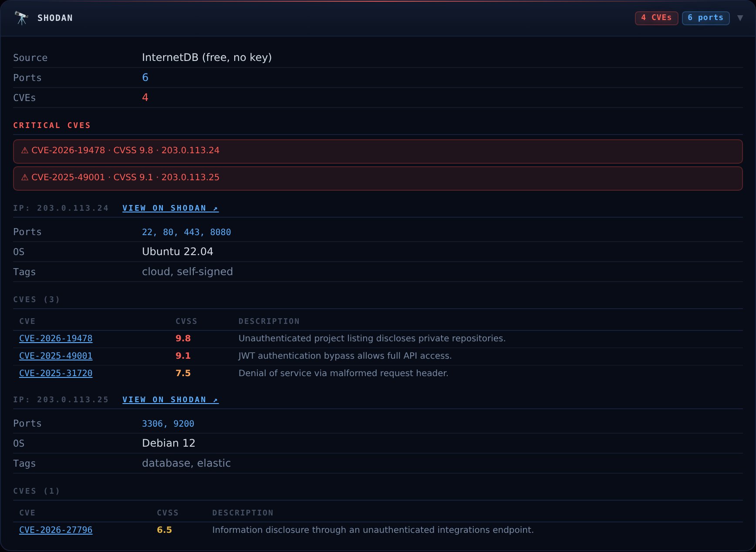The height and width of the screenshot is (552, 756).
Task: Click the JWT authentication bypass description
Action: point(345,356)
